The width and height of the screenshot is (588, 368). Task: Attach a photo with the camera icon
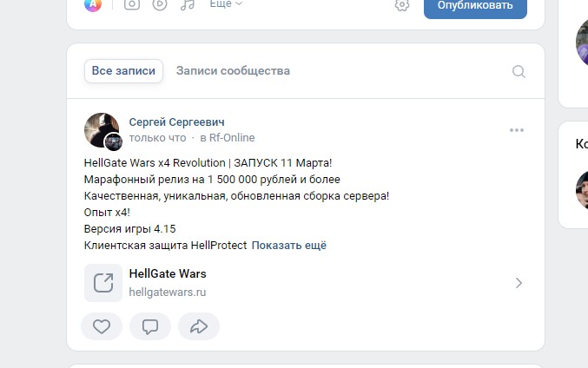pos(132,4)
